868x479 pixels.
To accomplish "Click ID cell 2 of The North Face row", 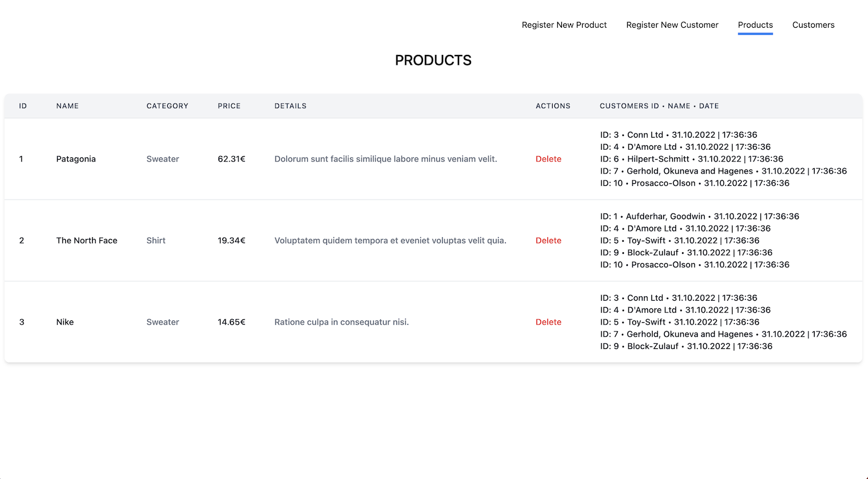I will [x=21, y=241].
